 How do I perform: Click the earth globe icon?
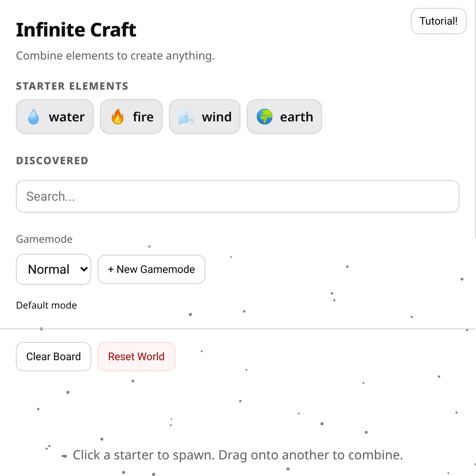tap(265, 117)
